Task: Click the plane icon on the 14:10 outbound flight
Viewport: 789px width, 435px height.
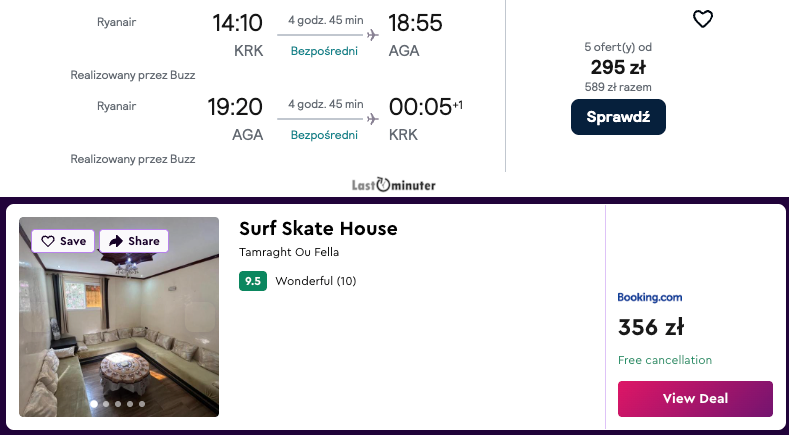Action: click(x=373, y=35)
